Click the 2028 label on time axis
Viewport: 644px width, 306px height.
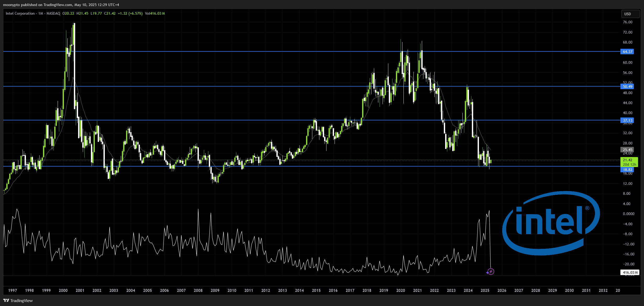click(536, 290)
